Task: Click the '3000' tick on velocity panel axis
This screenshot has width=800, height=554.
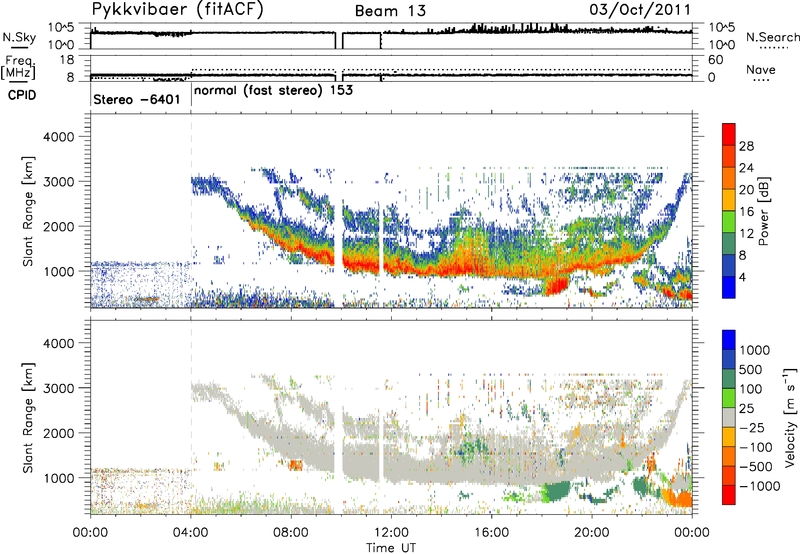Action: [58, 388]
